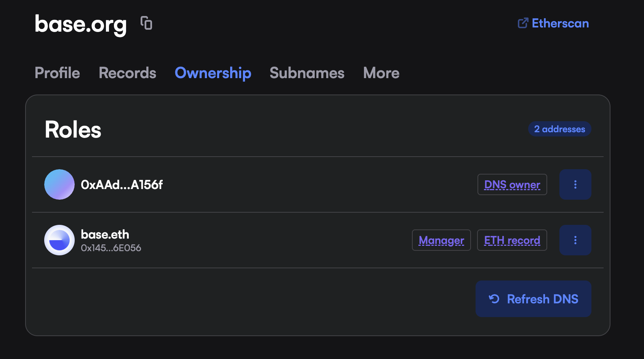Select the Ownership tab
Image resolution: width=644 pixels, height=359 pixels.
(213, 73)
